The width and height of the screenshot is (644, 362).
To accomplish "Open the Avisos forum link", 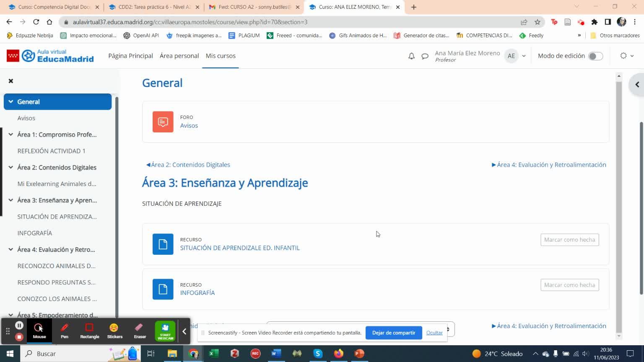I will coord(189,126).
